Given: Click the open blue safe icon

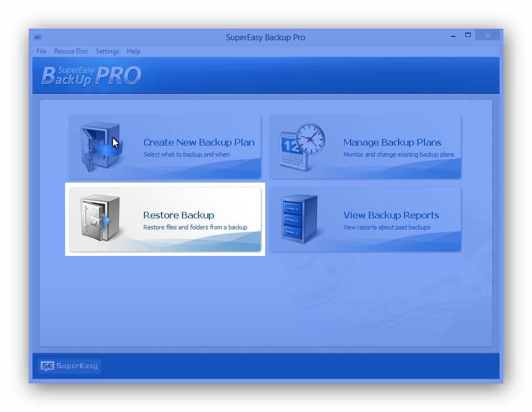Looking at the screenshot, I should 101,147.
